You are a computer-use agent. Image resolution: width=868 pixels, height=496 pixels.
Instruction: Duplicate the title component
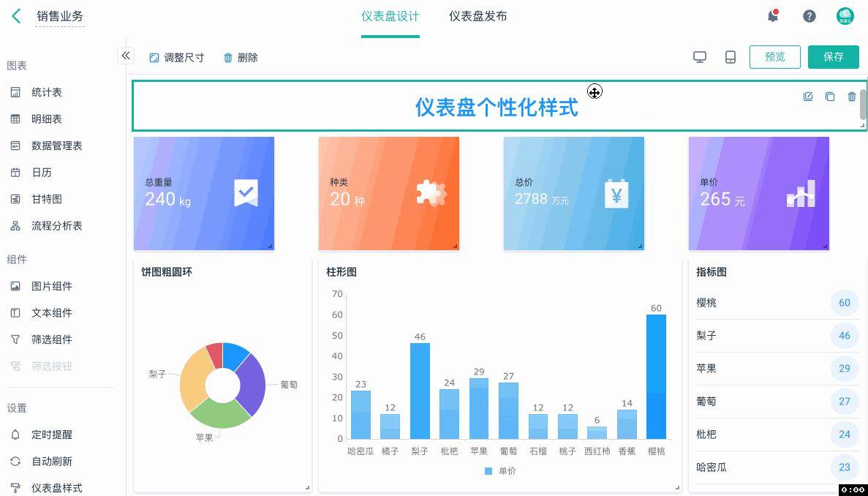click(829, 97)
